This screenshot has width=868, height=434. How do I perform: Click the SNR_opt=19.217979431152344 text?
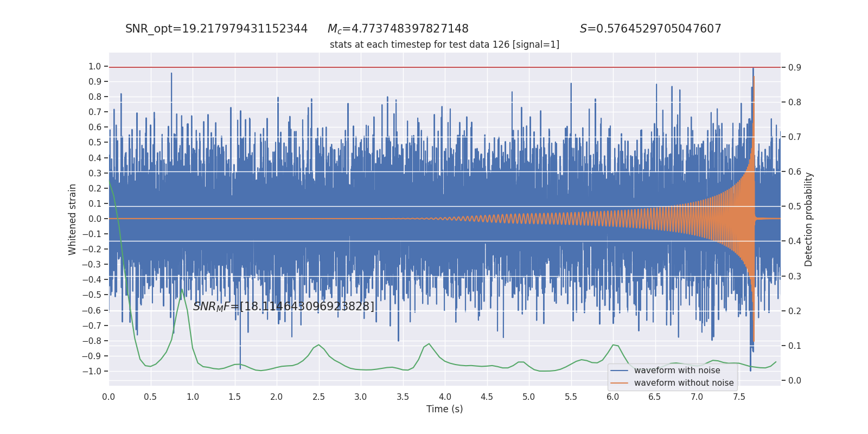click(216, 29)
